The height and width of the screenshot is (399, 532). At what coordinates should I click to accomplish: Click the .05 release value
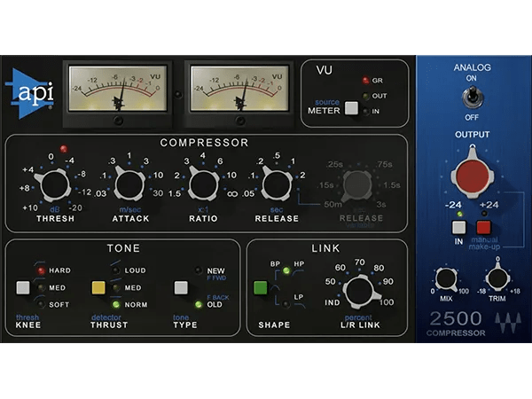point(248,193)
